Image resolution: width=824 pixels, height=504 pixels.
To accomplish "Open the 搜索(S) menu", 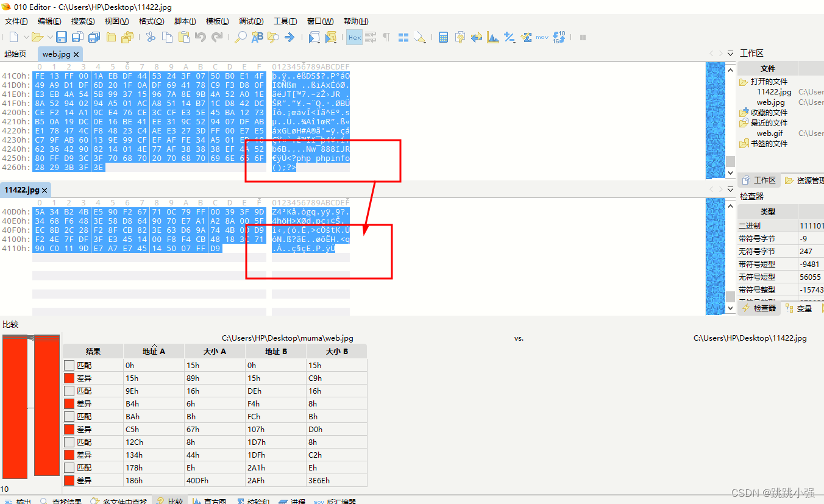I will pyautogui.click(x=83, y=21).
